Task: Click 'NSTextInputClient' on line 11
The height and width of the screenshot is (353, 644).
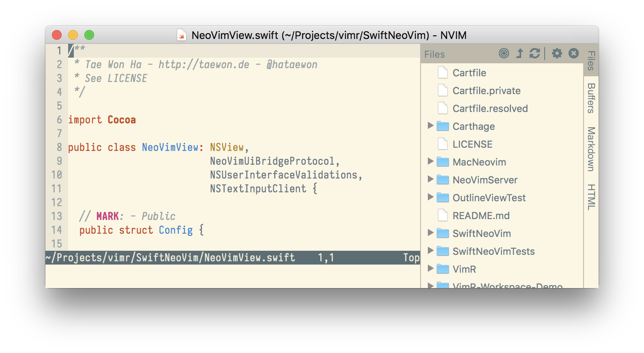Action: point(258,189)
